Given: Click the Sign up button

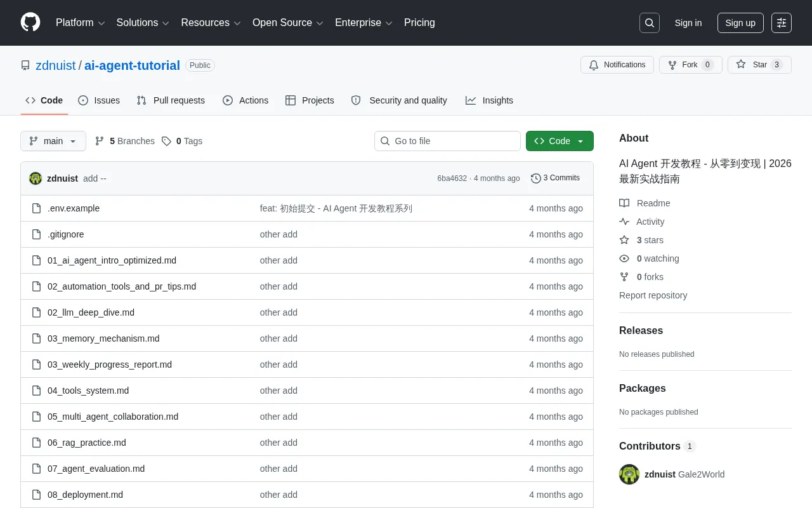Looking at the screenshot, I should coord(740,23).
